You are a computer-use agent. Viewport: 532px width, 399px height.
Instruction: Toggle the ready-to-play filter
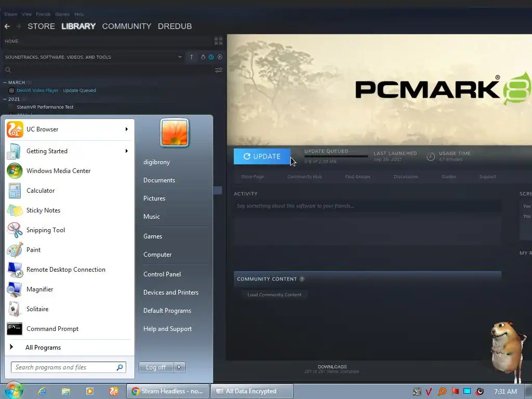[x=220, y=57]
